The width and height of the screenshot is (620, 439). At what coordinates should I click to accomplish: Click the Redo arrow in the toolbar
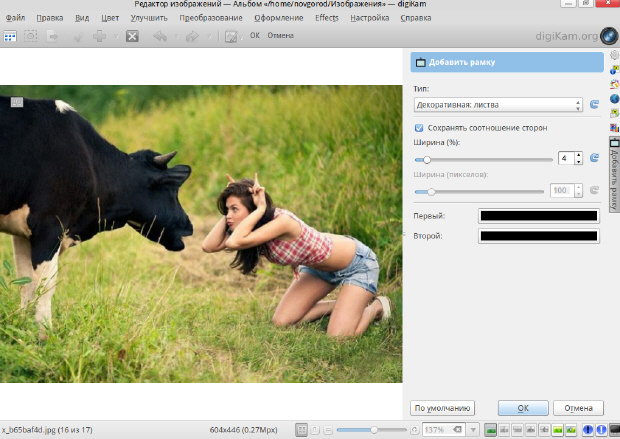click(x=192, y=36)
